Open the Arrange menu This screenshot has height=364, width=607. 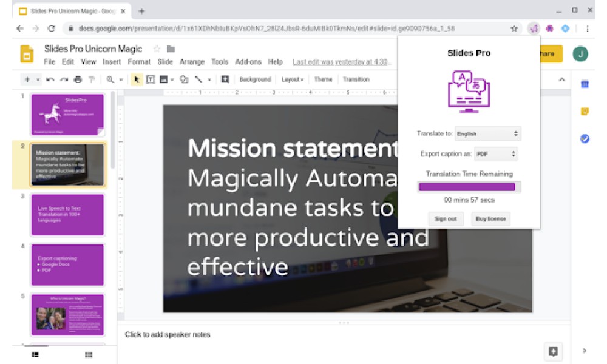(x=192, y=62)
